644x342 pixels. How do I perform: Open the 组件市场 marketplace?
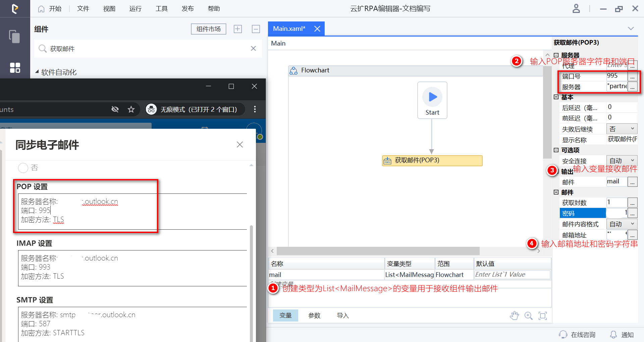pyautogui.click(x=209, y=29)
